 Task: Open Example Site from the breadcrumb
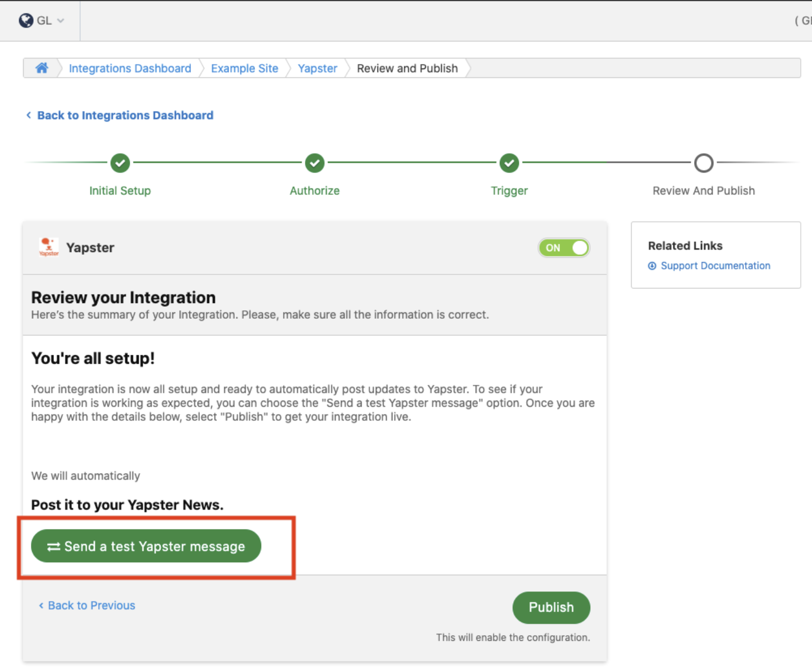point(244,68)
